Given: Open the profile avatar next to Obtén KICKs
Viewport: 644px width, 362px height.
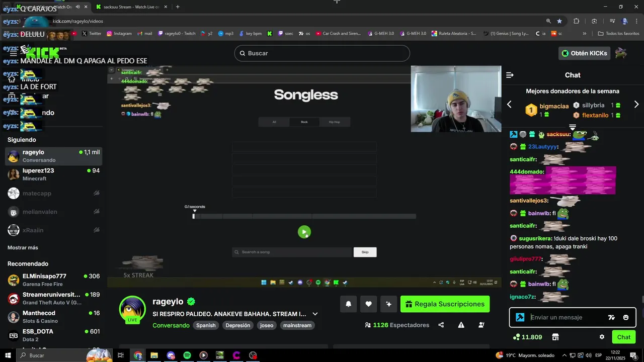Looking at the screenshot, I should tap(621, 53).
